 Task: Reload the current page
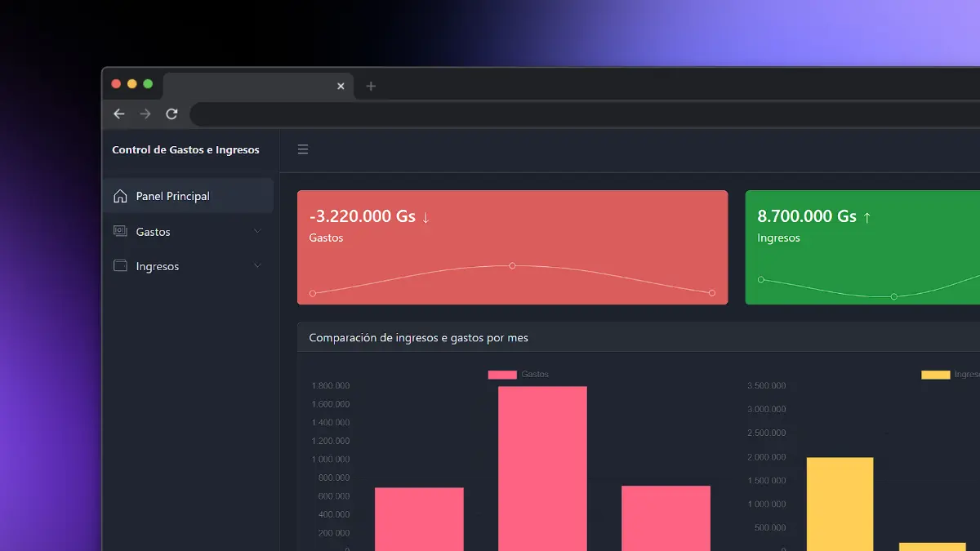coord(171,114)
